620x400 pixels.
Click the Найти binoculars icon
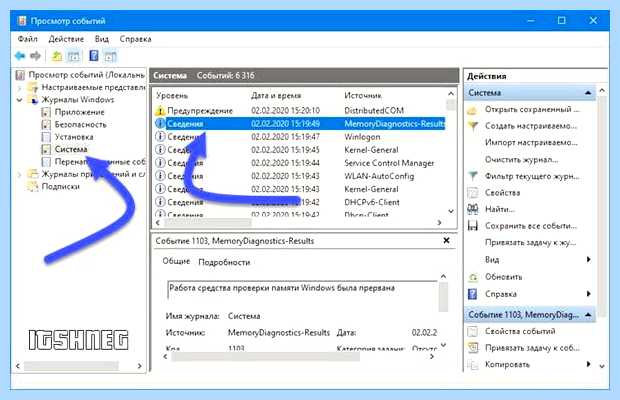click(473, 209)
